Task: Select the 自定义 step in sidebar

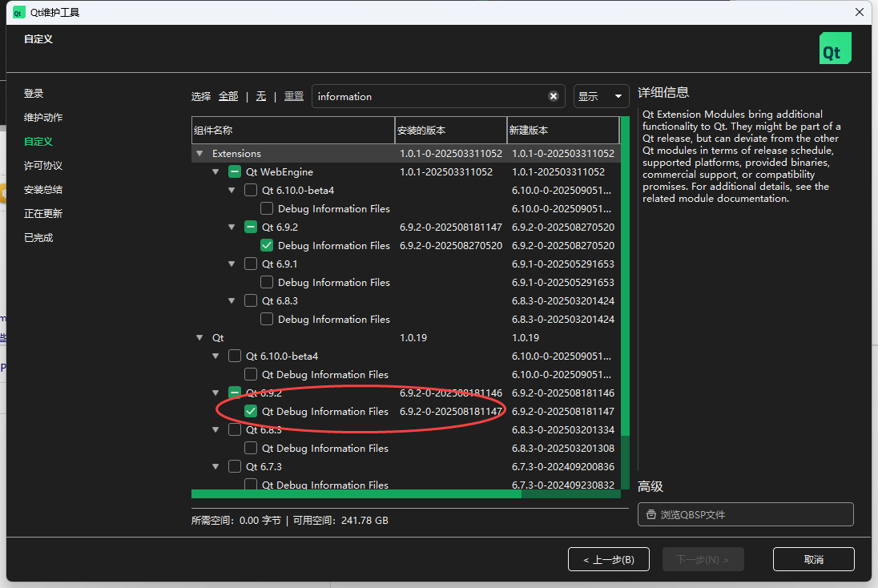Action: [x=38, y=142]
